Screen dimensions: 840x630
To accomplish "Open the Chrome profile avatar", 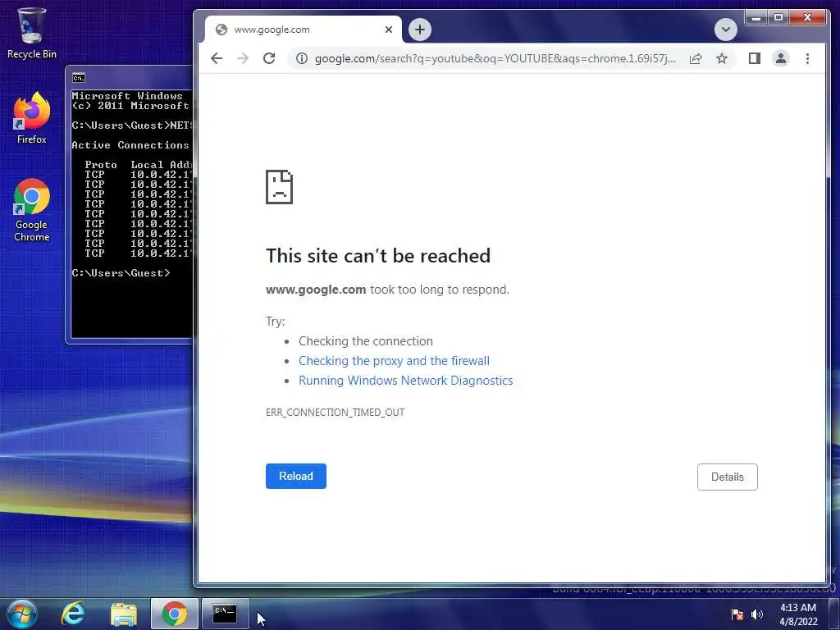I will click(781, 58).
